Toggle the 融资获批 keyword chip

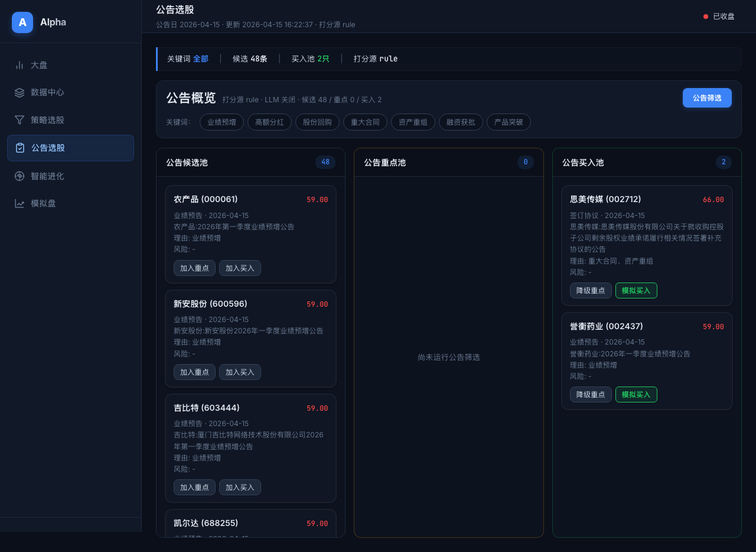click(x=461, y=122)
